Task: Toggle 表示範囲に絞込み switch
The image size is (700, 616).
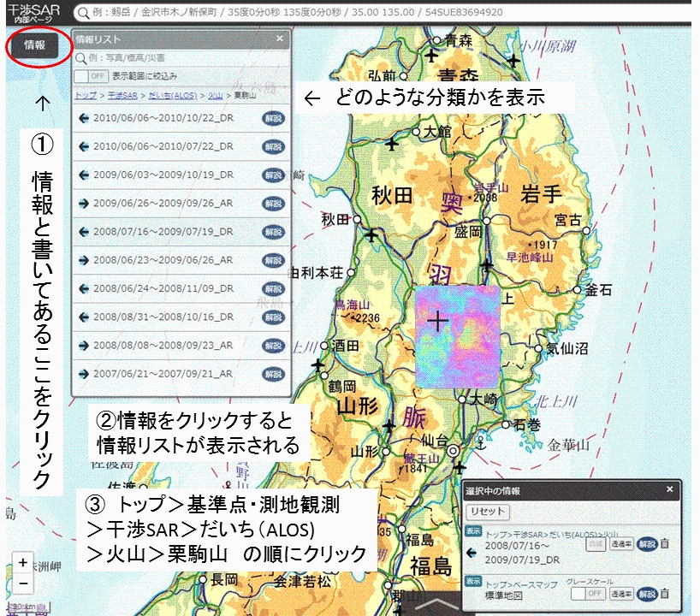Action: [91, 76]
